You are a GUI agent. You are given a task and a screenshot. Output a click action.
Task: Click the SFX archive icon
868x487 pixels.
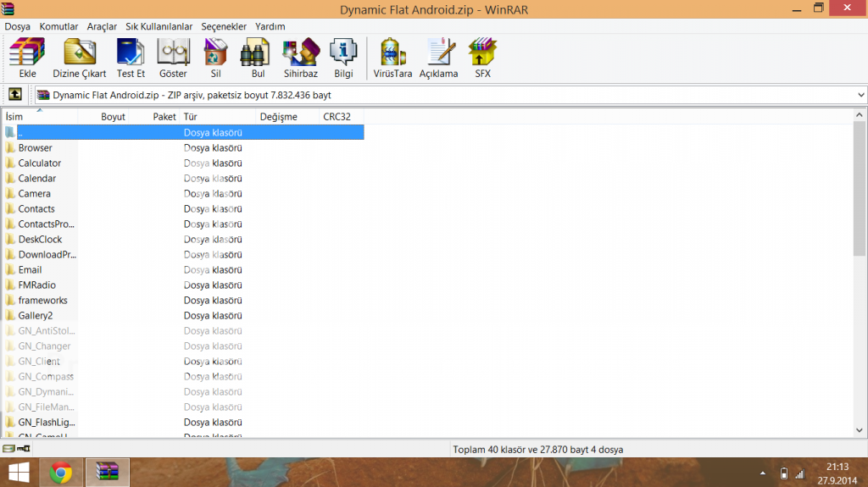point(482,58)
